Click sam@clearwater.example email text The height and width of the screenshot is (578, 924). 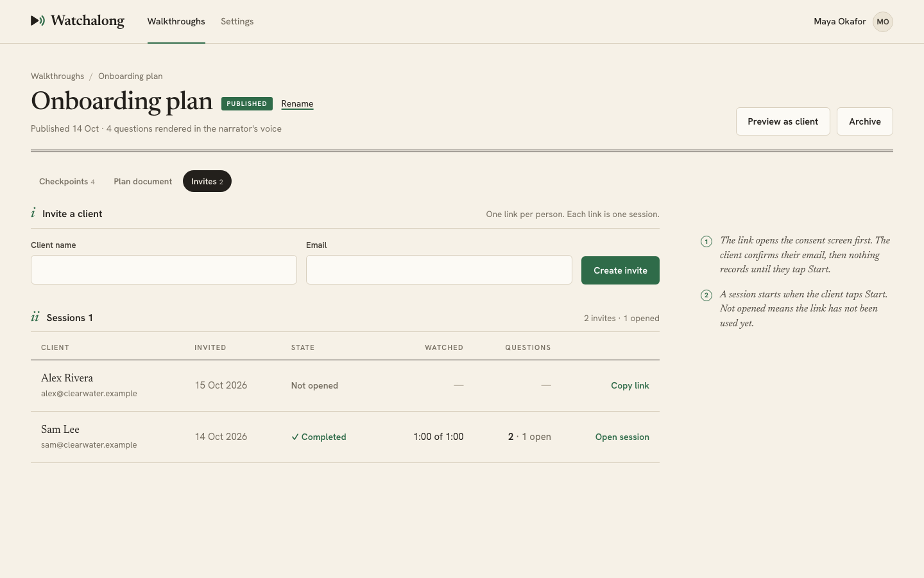coord(89,444)
